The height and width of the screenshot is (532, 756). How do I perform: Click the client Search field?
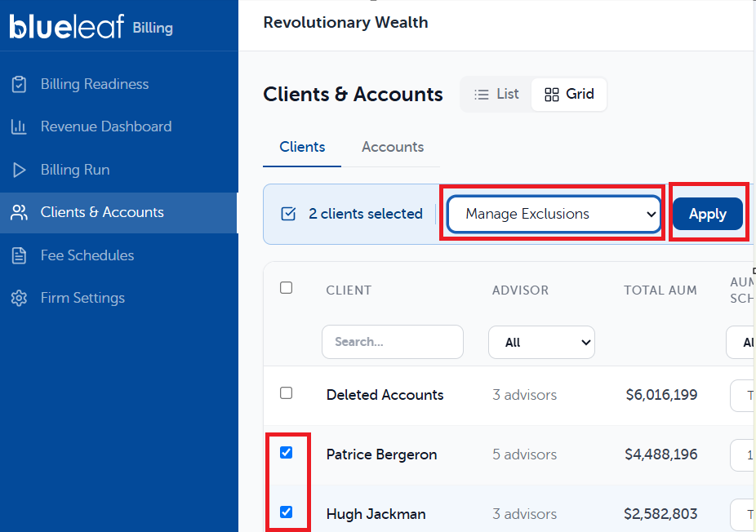pos(393,342)
